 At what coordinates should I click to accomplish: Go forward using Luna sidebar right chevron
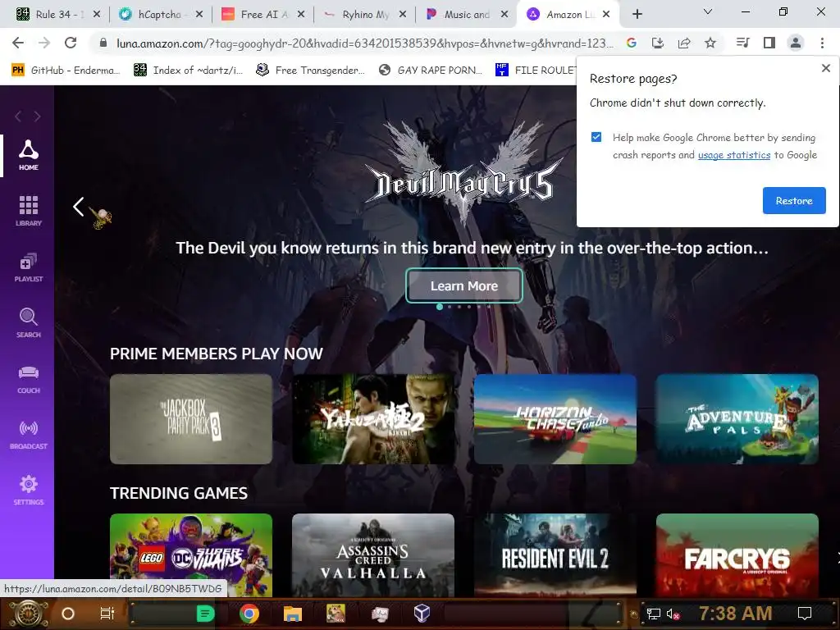click(x=37, y=116)
